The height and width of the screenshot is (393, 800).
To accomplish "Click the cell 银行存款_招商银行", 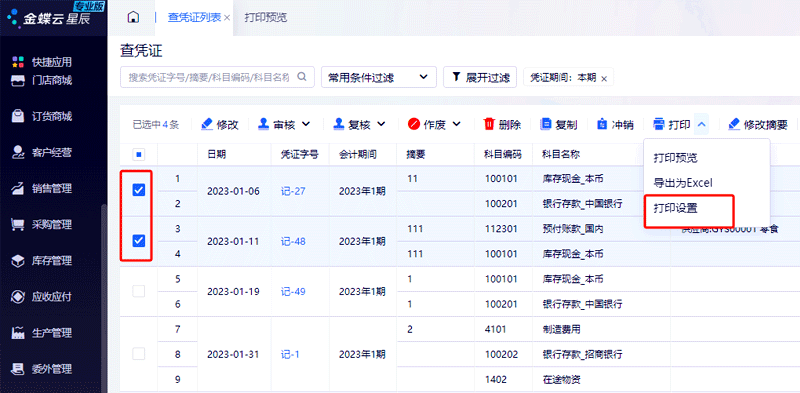I will coord(583,354).
